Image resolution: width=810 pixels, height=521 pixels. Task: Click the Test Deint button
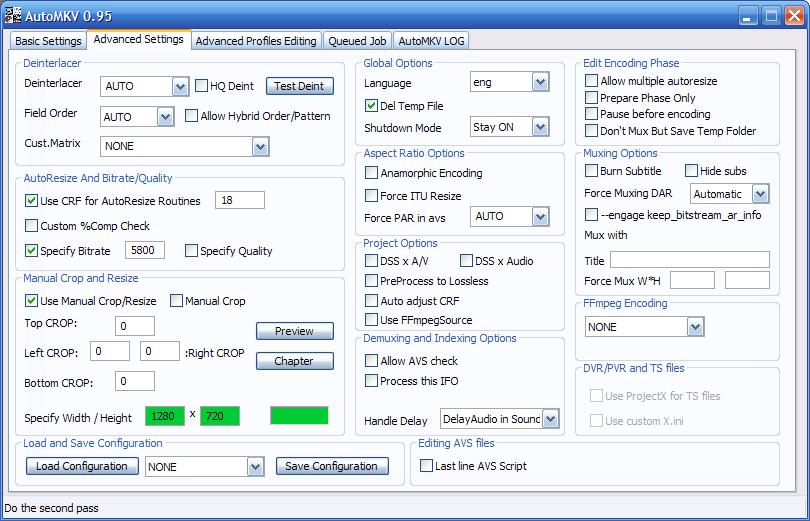300,86
